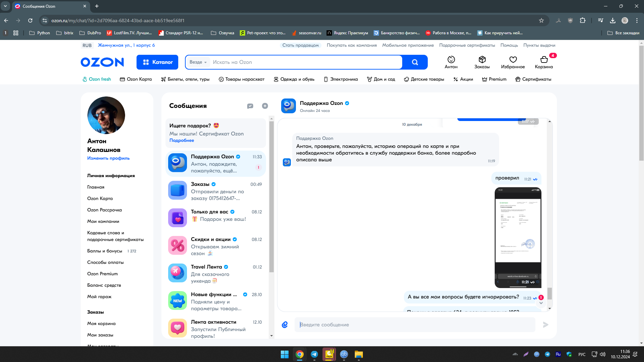Open Одежда и обувь category
Image resolution: width=644 pixels, height=362 pixels.
click(x=294, y=79)
